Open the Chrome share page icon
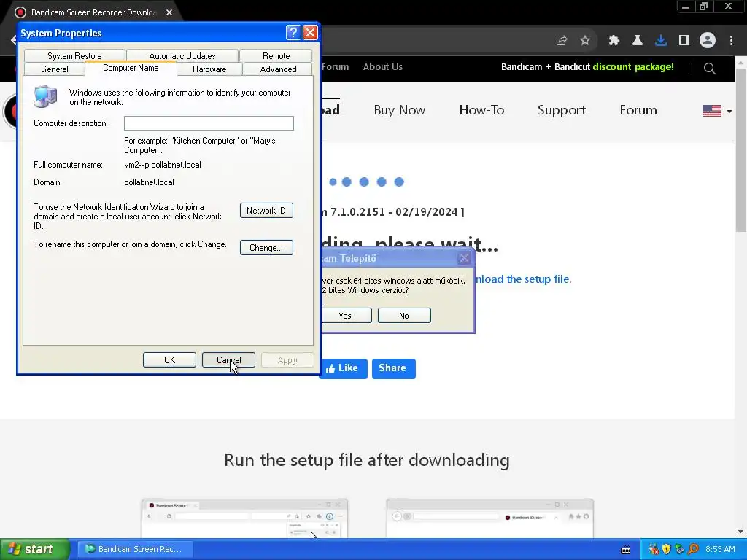Viewport: 747px width, 560px height. click(x=562, y=41)
